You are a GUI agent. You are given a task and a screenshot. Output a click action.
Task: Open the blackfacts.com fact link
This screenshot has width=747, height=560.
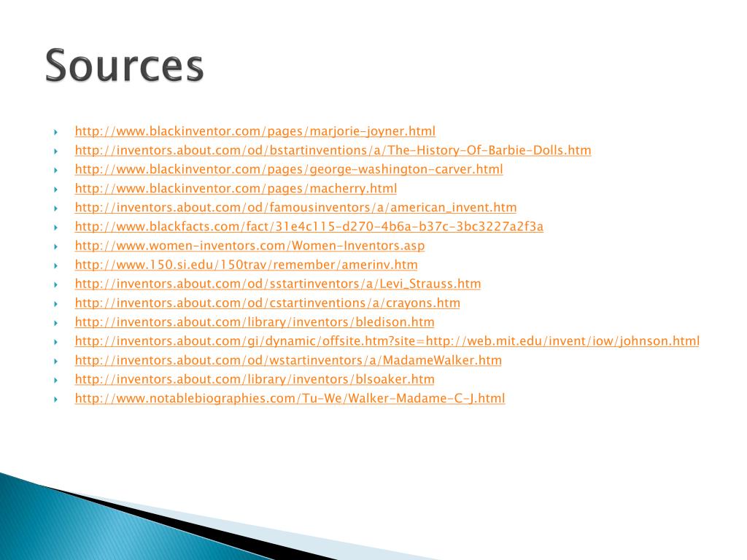point(309,227)
